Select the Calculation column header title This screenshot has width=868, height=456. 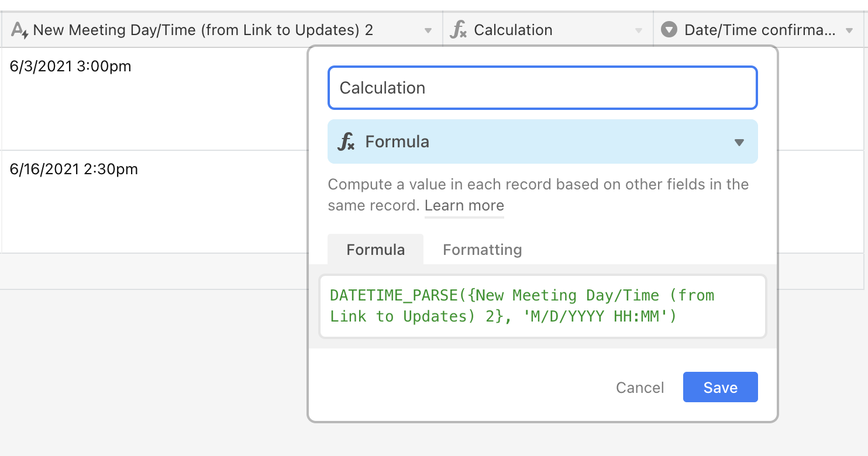tap(513, 30)
